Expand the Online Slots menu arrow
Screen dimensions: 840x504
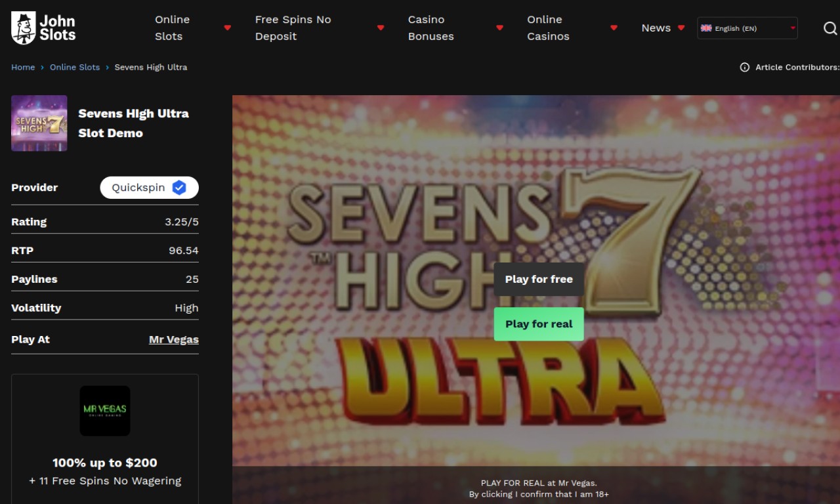pos(228,28)
